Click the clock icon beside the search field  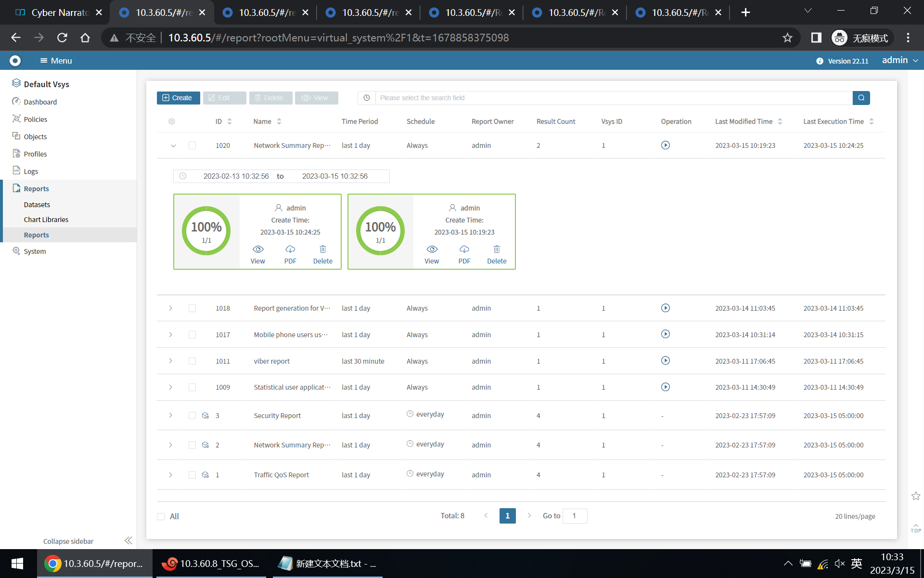click(367, 98)
